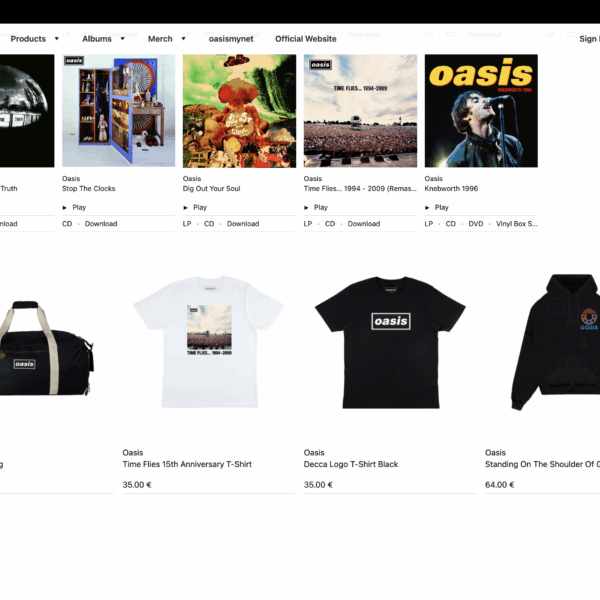Expand the Albums dropdown arrow
The image size is (600, 600).
(x=122, y=39)
